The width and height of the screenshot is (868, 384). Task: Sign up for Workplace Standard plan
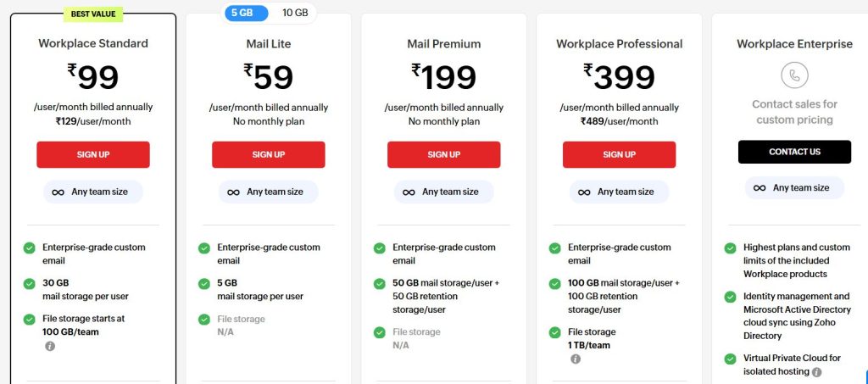[x=93, y=154]
